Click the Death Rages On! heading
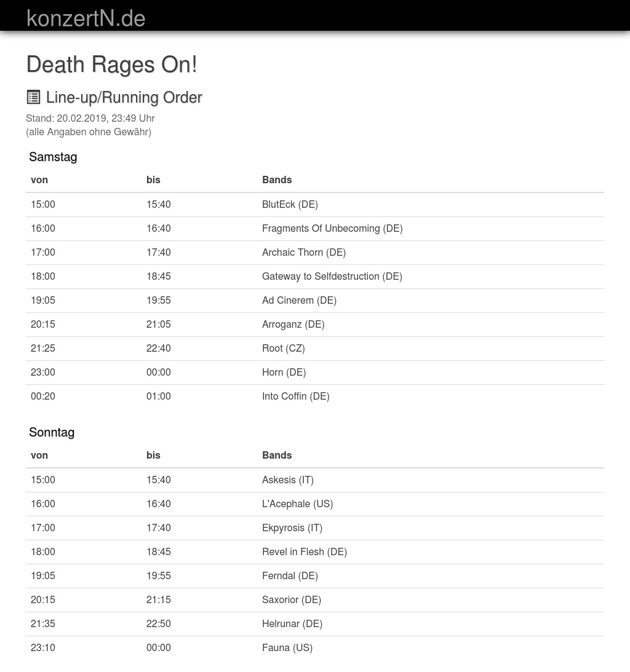 coord(111,64)
